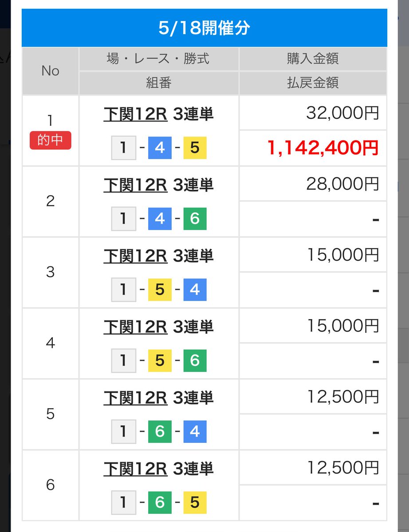Click the 5/18開催分 header bar
This screenshot has width=409, height=532.
tap(204, 28)
